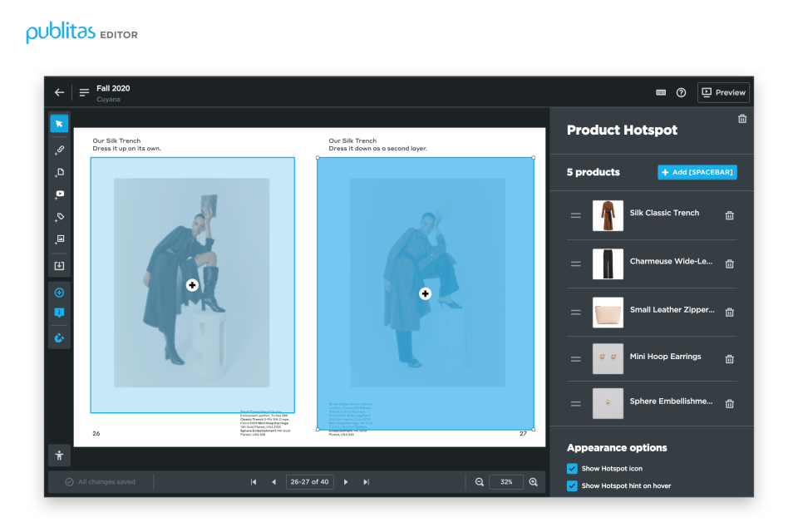Screen dimensions: 798x532
Task: Select the video hotspot tool
Action: pos(59,194)
